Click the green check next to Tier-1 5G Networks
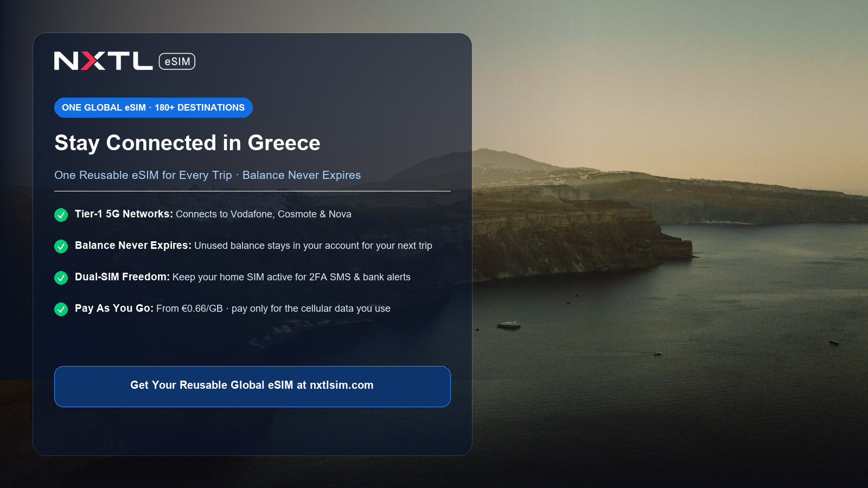This screenshot has height=488, width=868. (61, 215)
